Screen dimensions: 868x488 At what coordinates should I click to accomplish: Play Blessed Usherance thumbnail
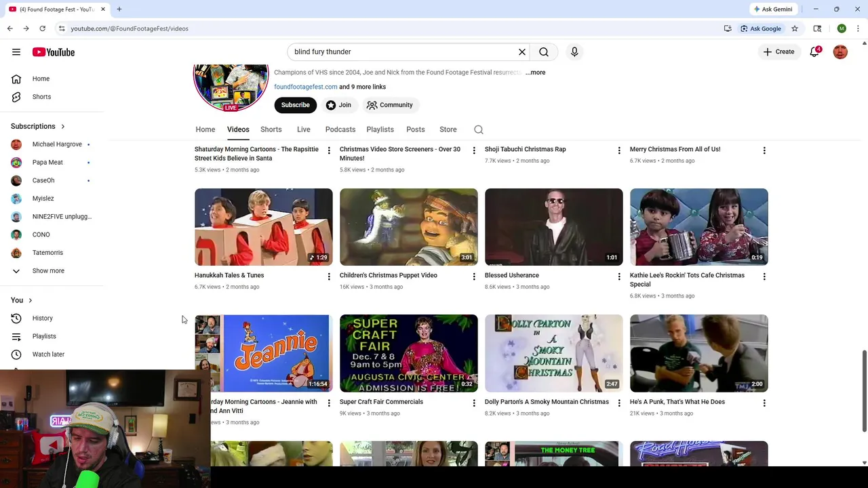click(553, 227)
